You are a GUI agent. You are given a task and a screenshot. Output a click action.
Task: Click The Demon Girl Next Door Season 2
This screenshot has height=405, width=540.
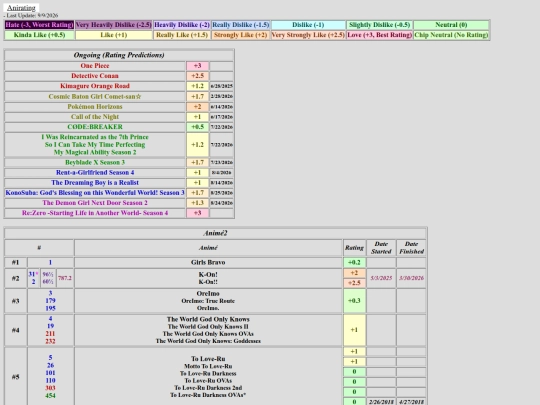coord(95,203)
